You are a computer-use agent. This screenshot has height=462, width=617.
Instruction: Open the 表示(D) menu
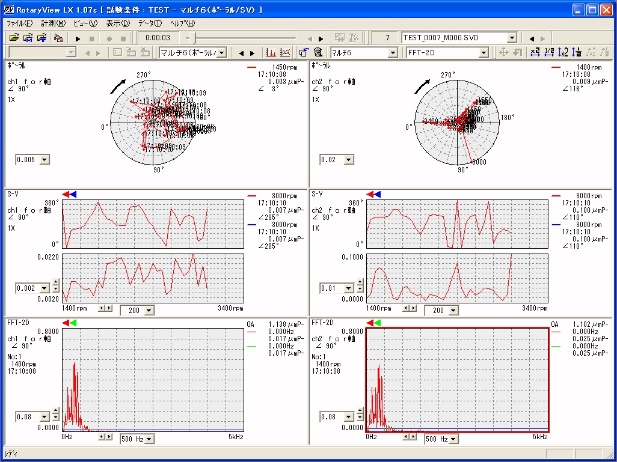click(118, 24)
